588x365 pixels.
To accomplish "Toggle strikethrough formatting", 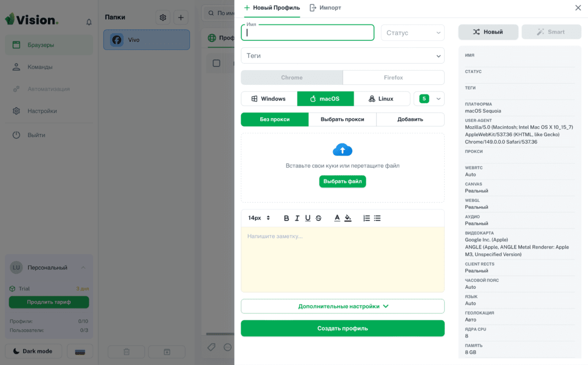I will click(x=318, y=218).
